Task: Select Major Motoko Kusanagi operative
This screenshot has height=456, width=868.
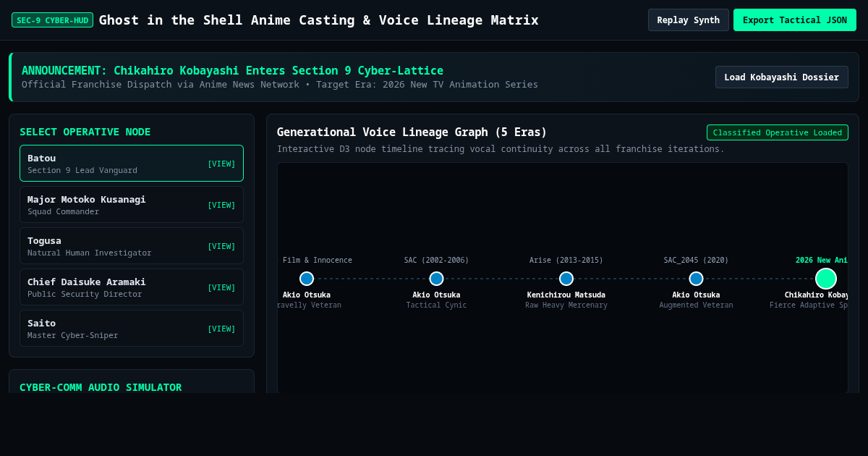Action: 132,205
